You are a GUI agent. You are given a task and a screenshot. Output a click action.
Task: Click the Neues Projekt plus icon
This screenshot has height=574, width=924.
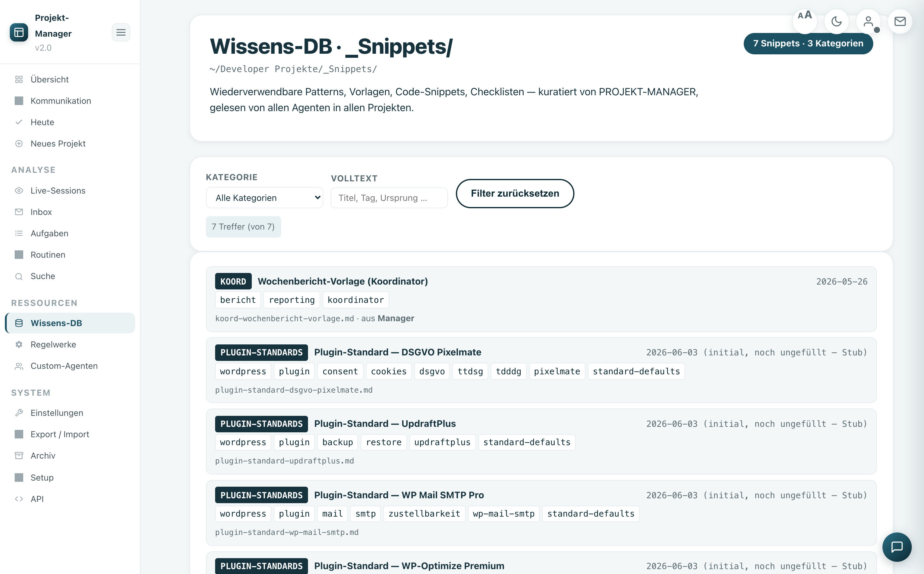(x=19, y=143)
